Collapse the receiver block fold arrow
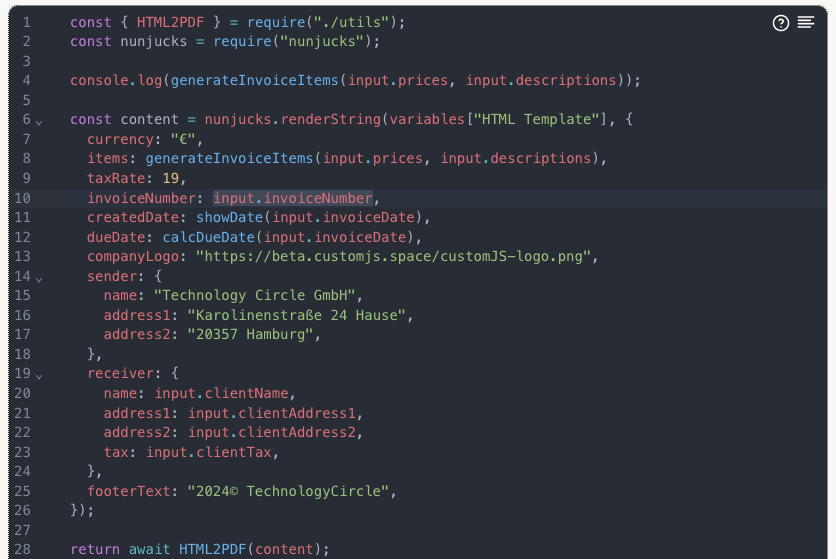The image size is (836, 559). pos(39,377)
